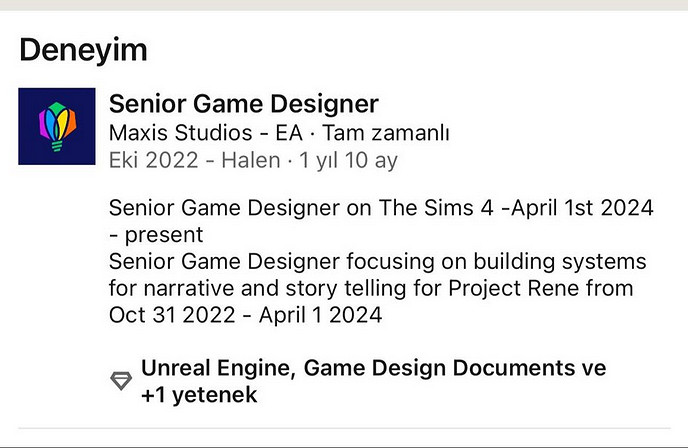Click 'Game Design Documents' in the skills line
Screen dimensions: 688x448
429,368
